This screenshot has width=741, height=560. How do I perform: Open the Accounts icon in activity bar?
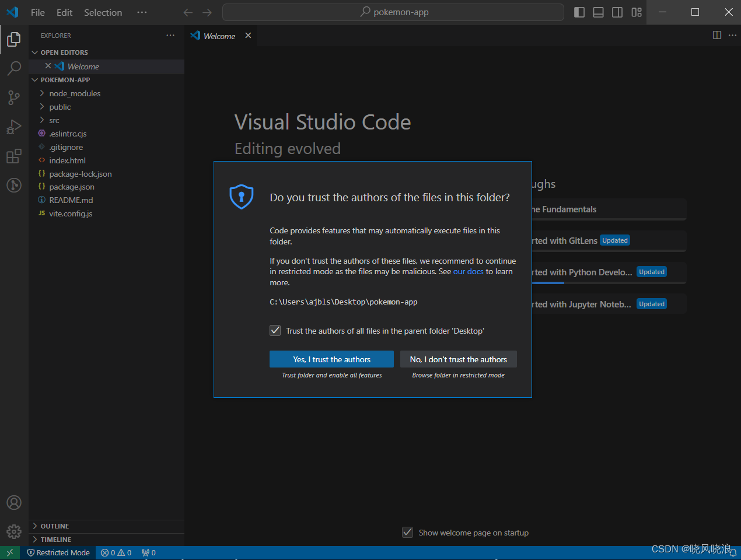click(14, 502)
